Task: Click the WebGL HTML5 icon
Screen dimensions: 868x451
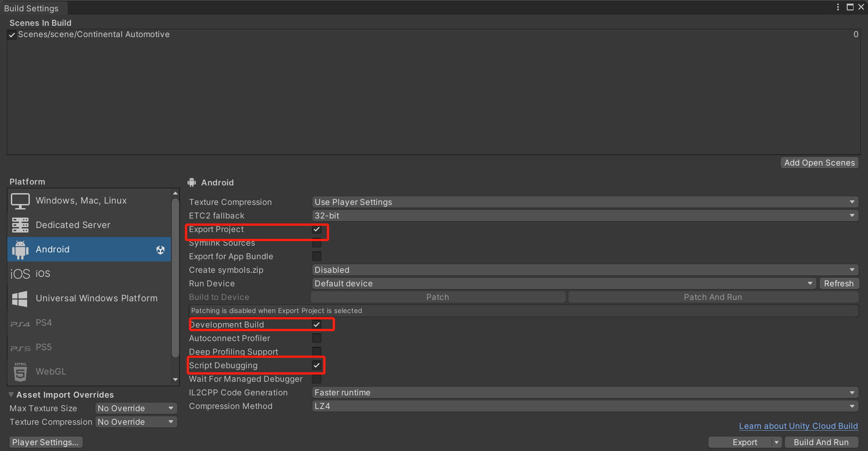Action: (x=20, y=372)
